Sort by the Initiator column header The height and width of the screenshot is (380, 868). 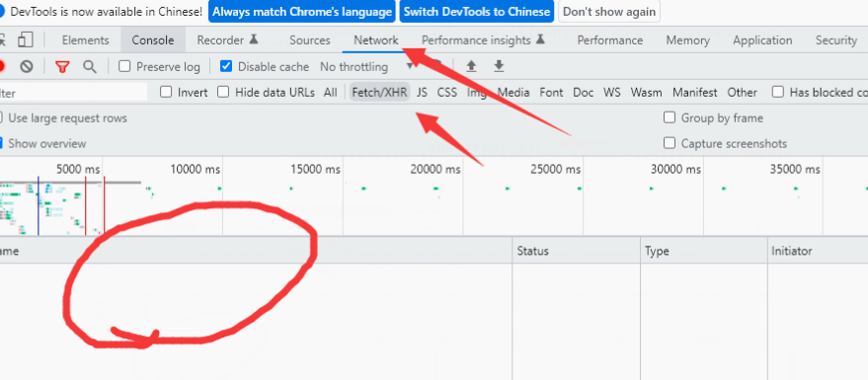(x=818, y=251)
